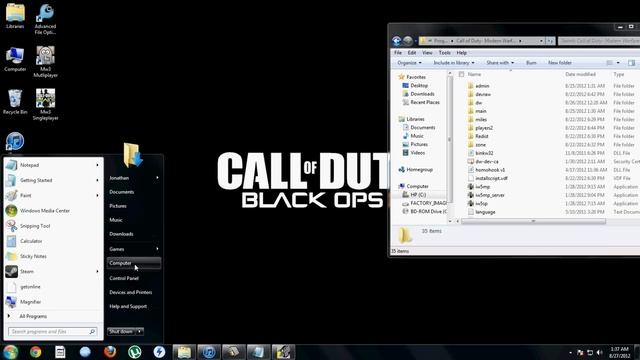Select Mw3 Multiplayer desktop shortcut

(x=45, y=61)
